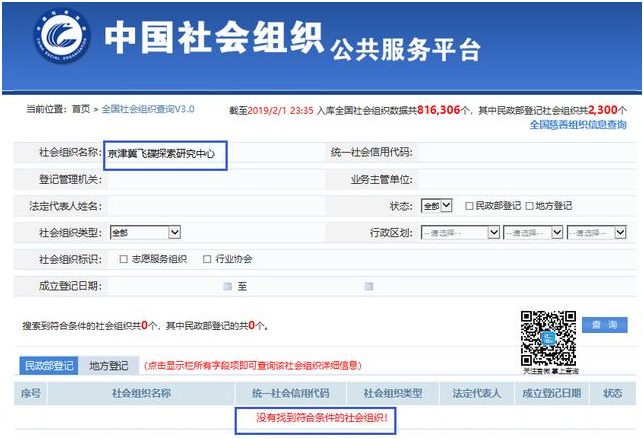The image size is (643, 439).
Task: Click the 2019/2/1 23:35 timestamp
Action: pyautogui.click(x=280, y=110)
